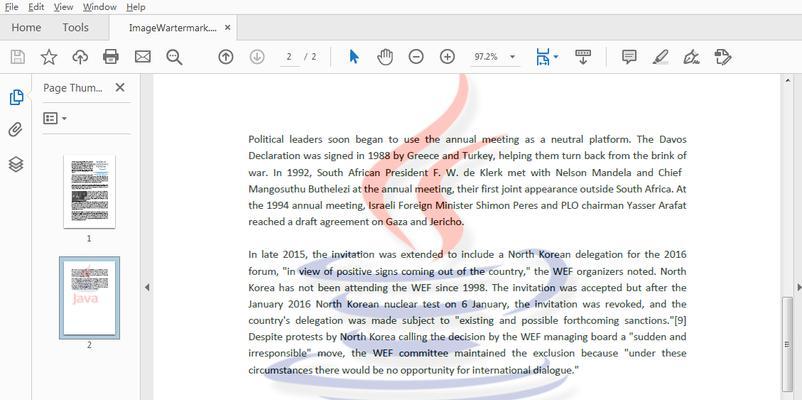Open the thumbnail options dropdown
802x400 pixels.
55,119
